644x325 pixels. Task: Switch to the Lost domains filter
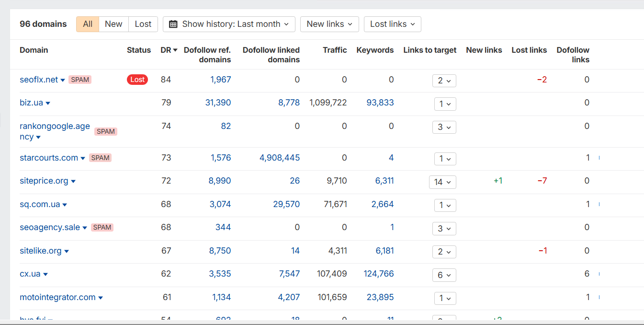click(143, 24)
